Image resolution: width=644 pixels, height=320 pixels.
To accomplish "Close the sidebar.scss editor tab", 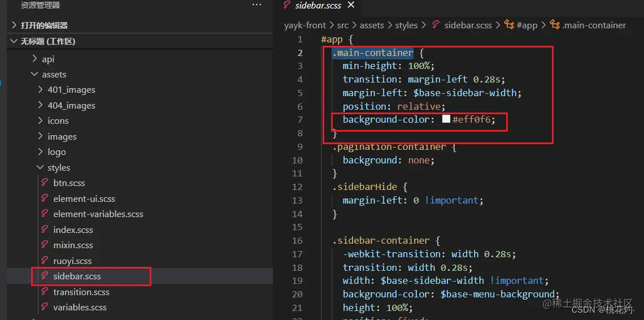I will [x=350, y=5].
